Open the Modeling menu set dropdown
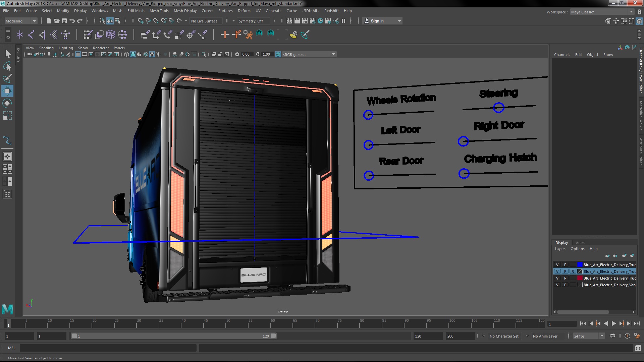Viewport: 644px width, 362px height. click(21, 21)
